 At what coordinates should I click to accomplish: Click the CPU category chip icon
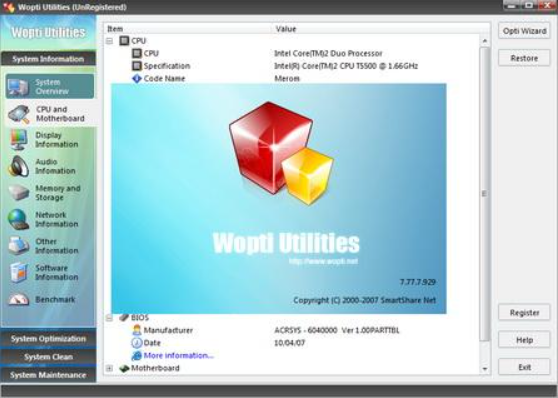[x=124, y=41]
